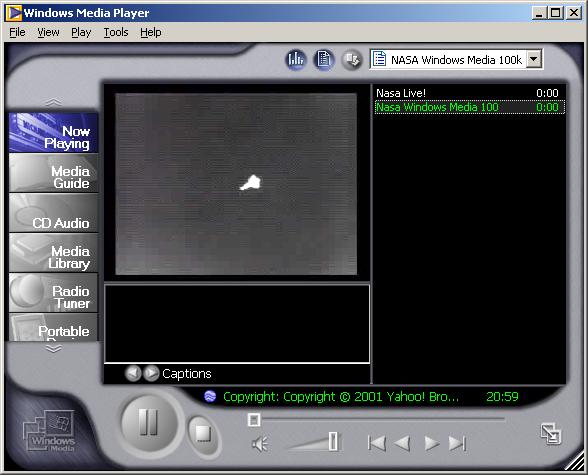This screenshot has height=475, width=588.
Task: Minimize the Windows Media Player window
Action: pyautogui.click(x=539, y=13)
